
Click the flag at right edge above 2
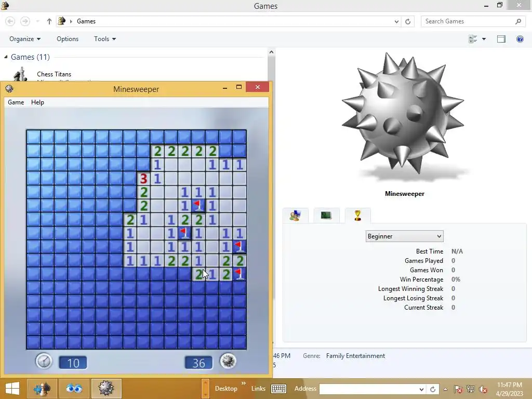pos(240,247)
